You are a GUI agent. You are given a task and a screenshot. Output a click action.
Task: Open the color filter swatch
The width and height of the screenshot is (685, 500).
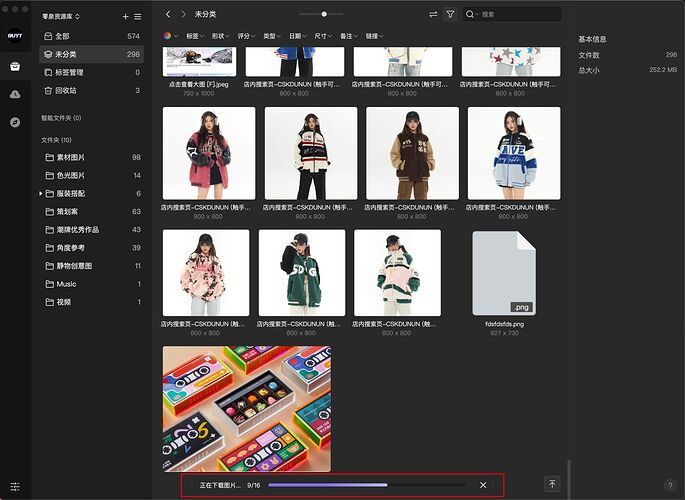tap(168, 36)
